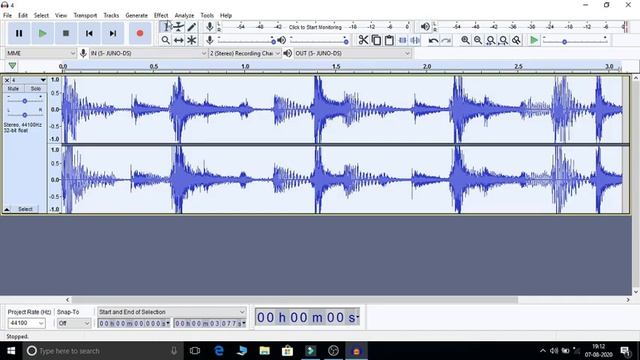Select the Multi-Tool asterisk icon
This screenshot has width=640, height=360.
[x=192, y=40]
